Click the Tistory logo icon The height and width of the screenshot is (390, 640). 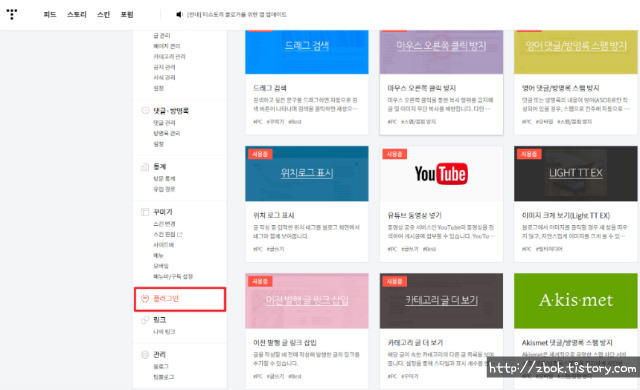click(12, 14)
